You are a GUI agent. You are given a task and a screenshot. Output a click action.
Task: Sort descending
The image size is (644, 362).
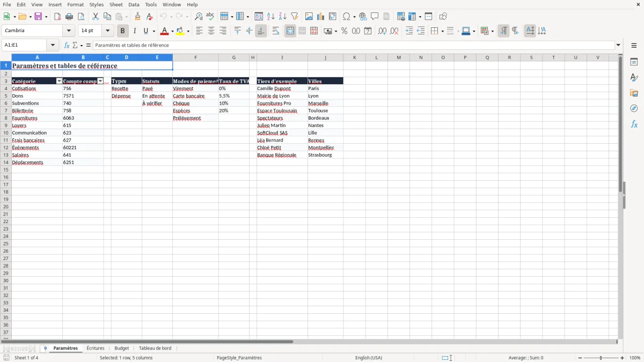(x=283, y=17)
